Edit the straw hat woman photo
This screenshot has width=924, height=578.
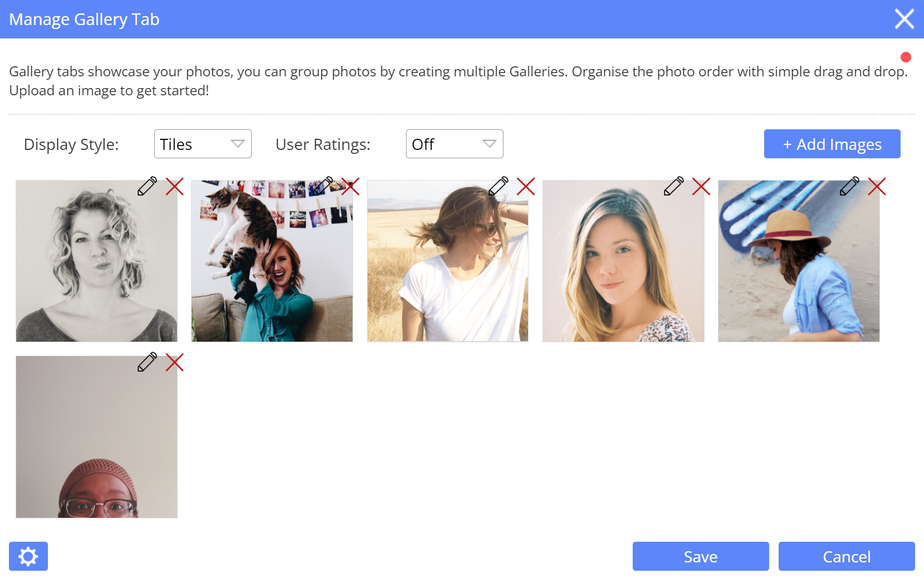point(849,186)
